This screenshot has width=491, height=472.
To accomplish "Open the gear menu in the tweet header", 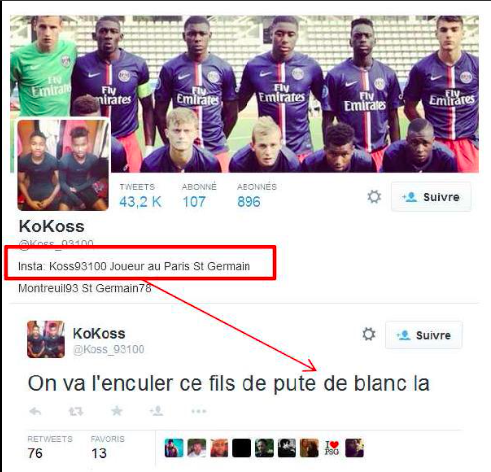I will (369, 334).
